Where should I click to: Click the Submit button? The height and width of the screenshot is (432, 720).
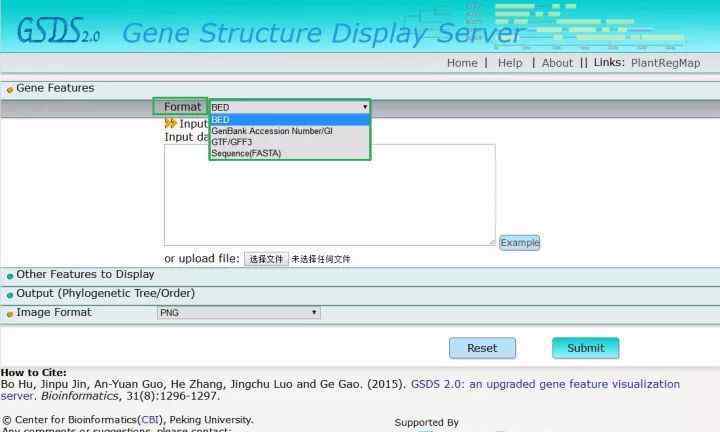click(585, 348)
